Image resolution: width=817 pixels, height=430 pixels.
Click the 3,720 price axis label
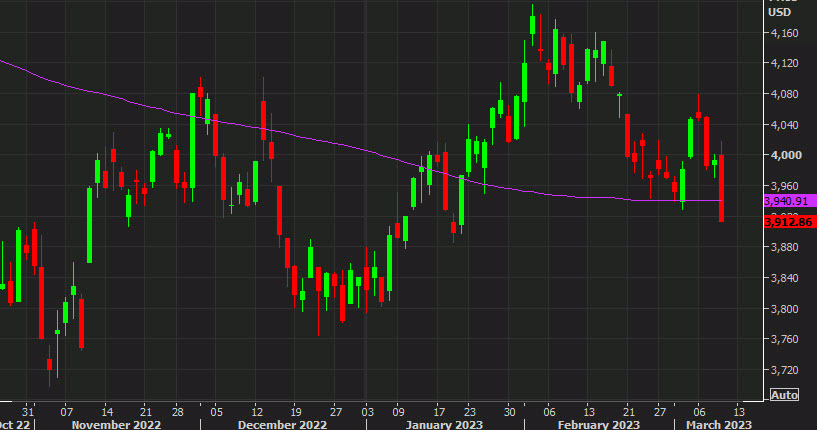pos(784,370)
